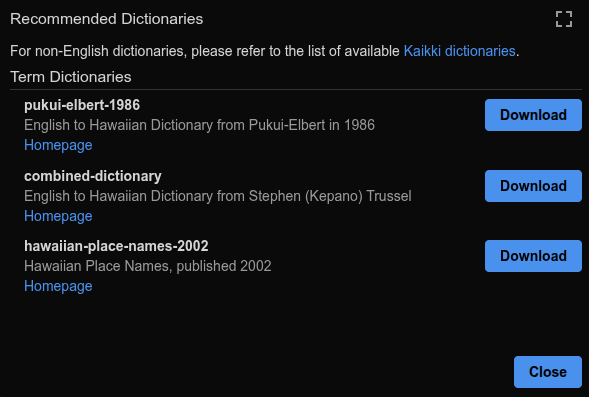Click the divider line under Term Dictionaries
589x397 pixels.
click(296, 90)
